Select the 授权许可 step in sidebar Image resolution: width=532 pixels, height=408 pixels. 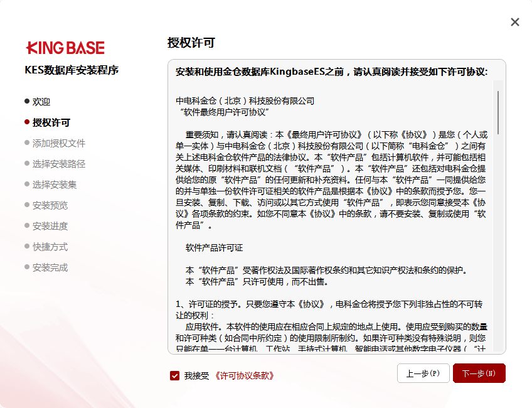[x=51, y=122]
